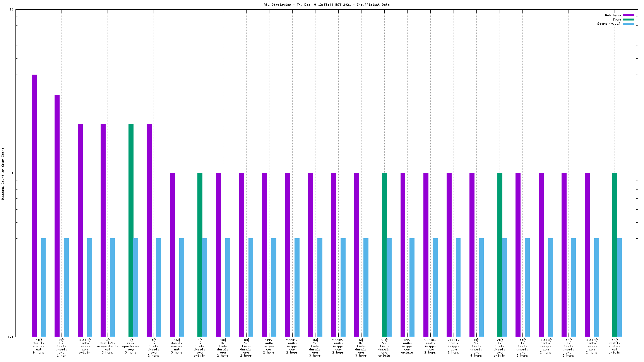Click the green bar for 20@ Y.list.dnswl.org
Screen dimensions: 644x362
384,254
